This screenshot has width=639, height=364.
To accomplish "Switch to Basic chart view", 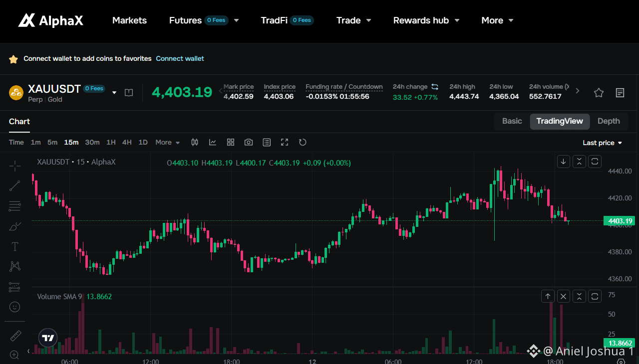I will (x=512, y=121).
